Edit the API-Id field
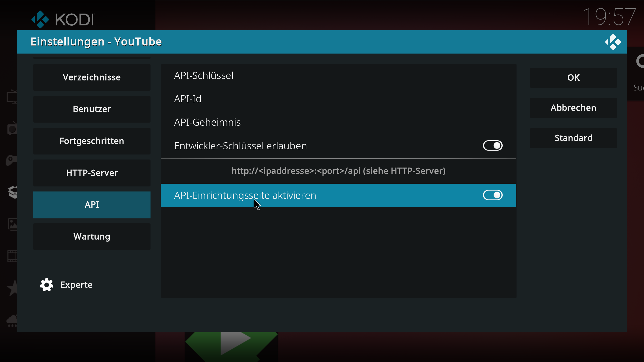Viewport: 644px width, 362px height. tap(338, 99)
